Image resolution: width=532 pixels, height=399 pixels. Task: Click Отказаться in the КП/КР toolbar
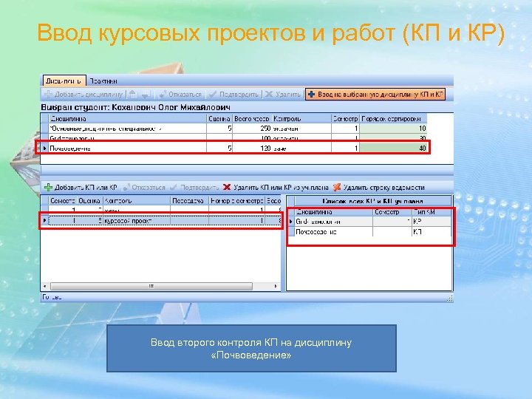pos(144,187)
